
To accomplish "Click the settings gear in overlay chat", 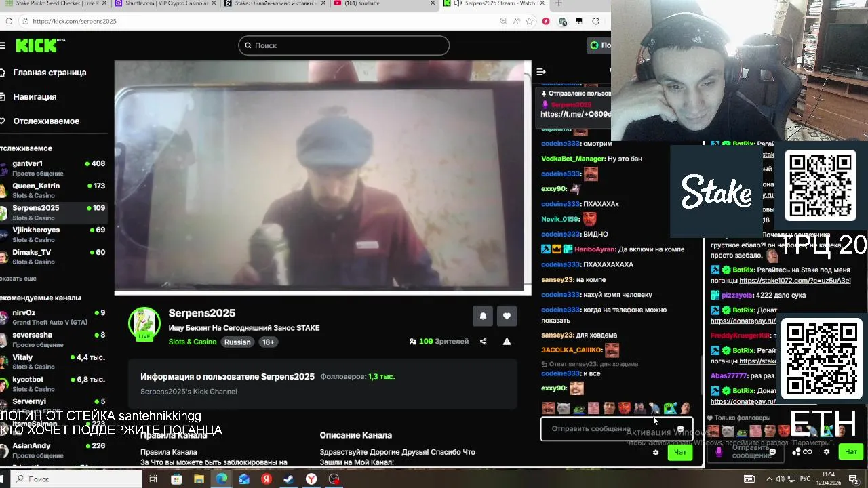I will (826, 452).
